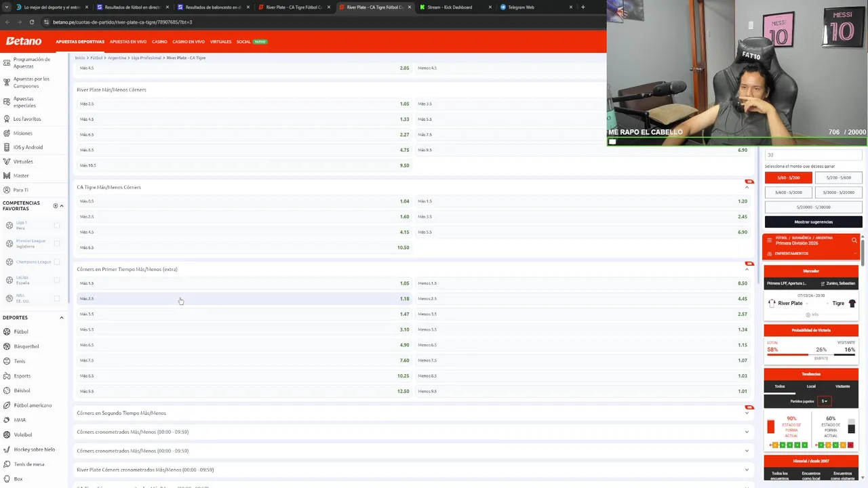Expand the Enfrentamientos dropdown in widget

point(854,253)
